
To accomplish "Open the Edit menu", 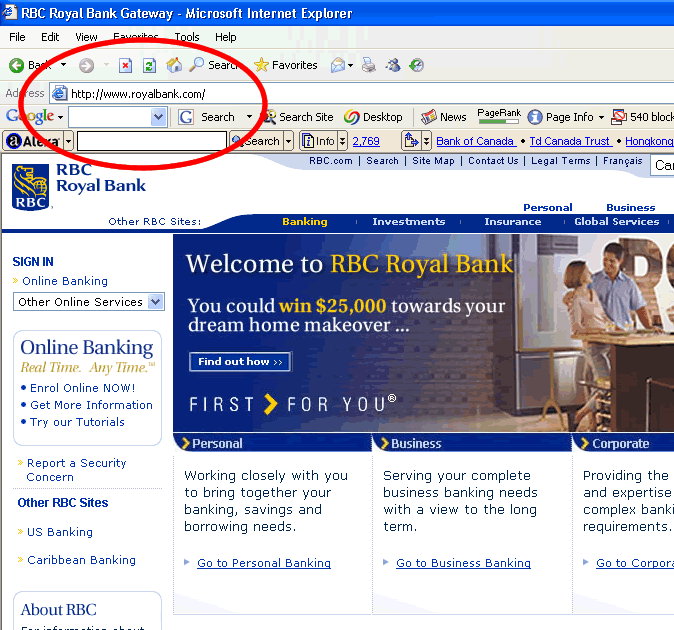I will click(x=50, y=37).
